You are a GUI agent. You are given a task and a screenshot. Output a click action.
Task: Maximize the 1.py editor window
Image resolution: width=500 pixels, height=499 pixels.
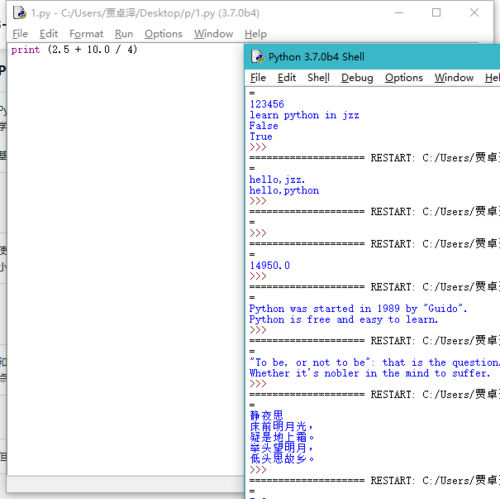(x=436, y=13)
